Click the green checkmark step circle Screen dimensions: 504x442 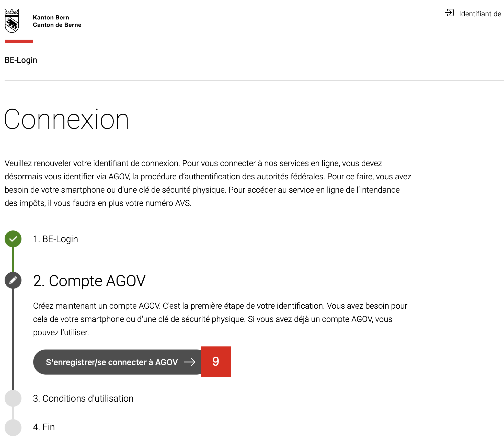13,239
